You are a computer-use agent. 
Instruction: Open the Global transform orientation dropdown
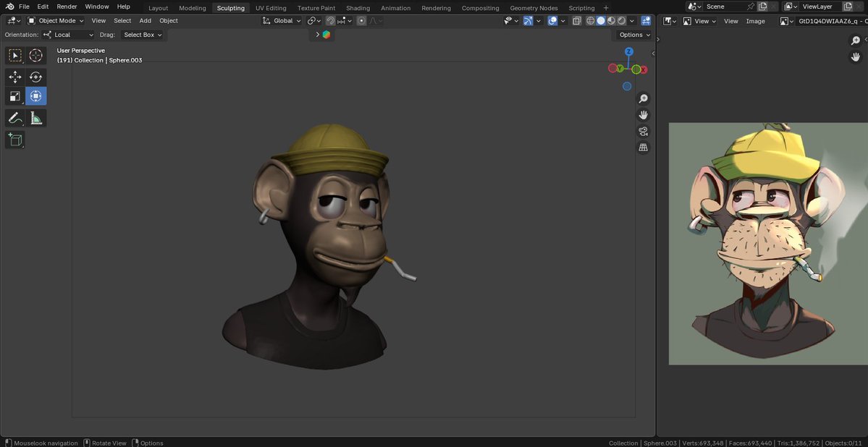[282, 20]
